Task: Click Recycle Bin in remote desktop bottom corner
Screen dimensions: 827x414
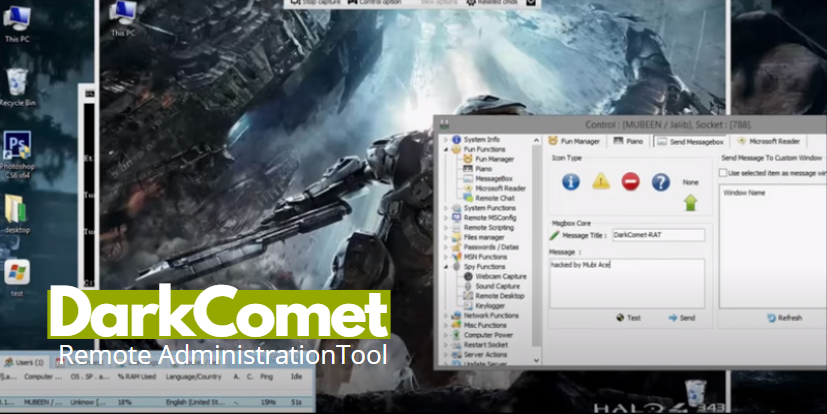Action: pyautogui.click(x=695, y=393)
